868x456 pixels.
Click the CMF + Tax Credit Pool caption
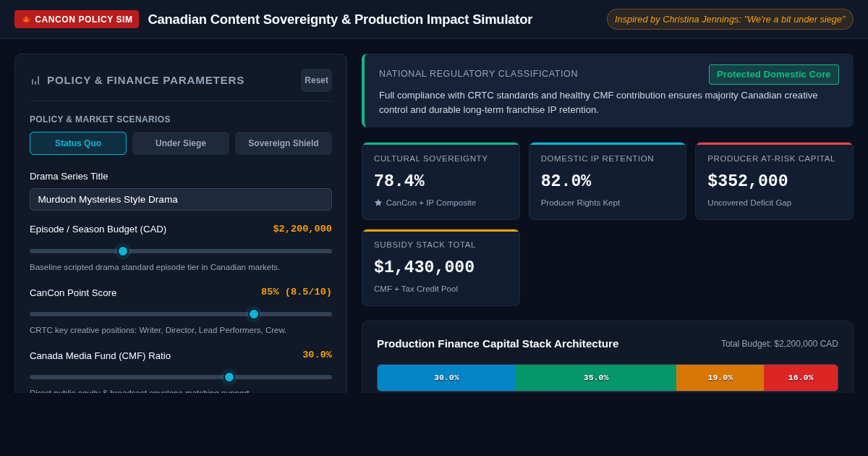coord(416,289)
